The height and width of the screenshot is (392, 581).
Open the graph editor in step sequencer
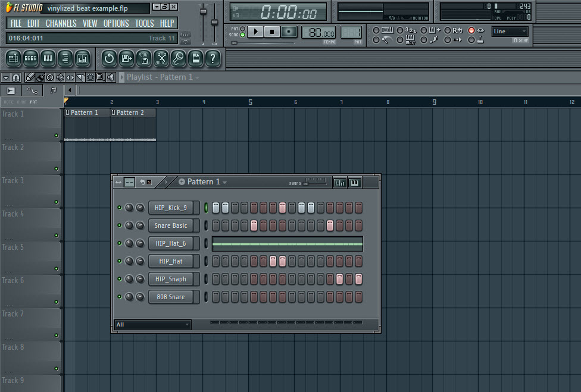339,183
